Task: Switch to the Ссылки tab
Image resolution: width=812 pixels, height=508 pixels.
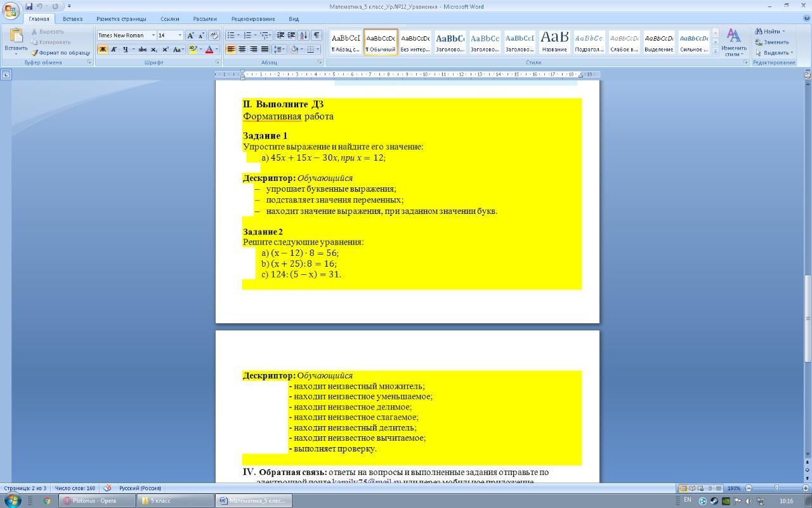Action: point(169,19)
